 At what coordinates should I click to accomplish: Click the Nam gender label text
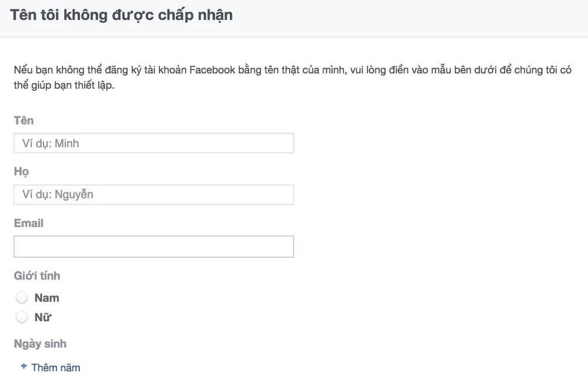click(x=46, y=298)
